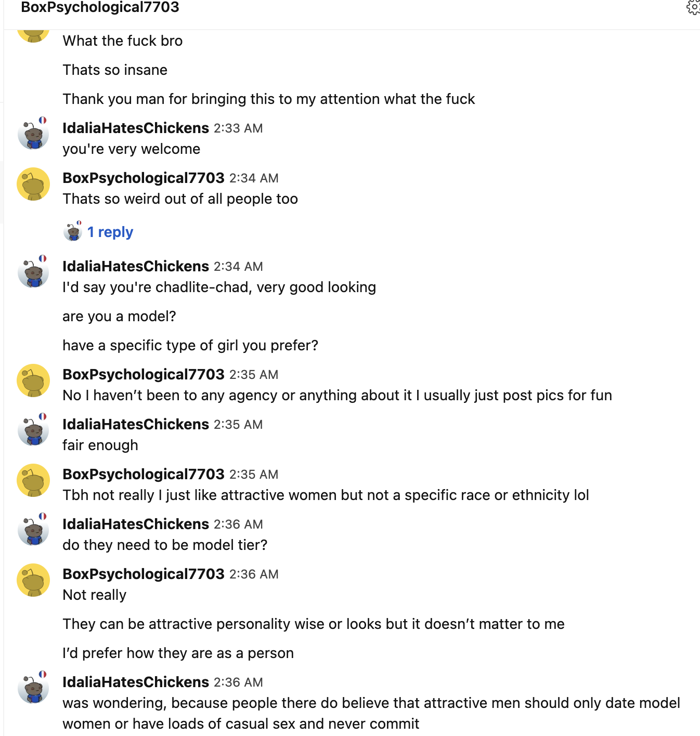Open the chat settings gear icon

[693, 7]
